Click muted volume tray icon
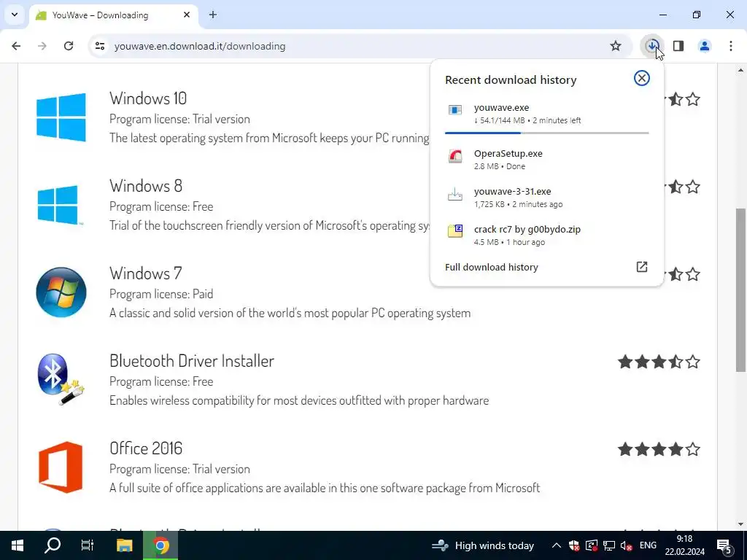Image resolution: width=747 pixels, height=560 pixels. pos(627,545)
